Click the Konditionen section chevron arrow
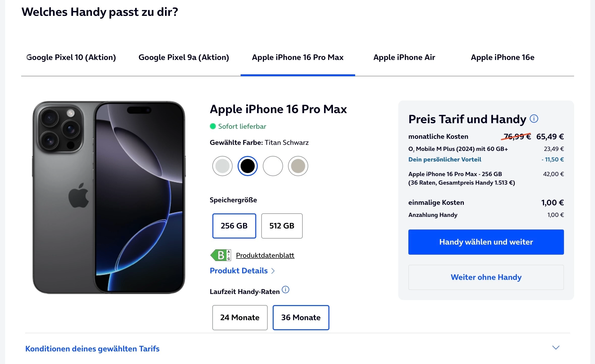Viewport: 595px width, 364px height. [x=556, y=348]
